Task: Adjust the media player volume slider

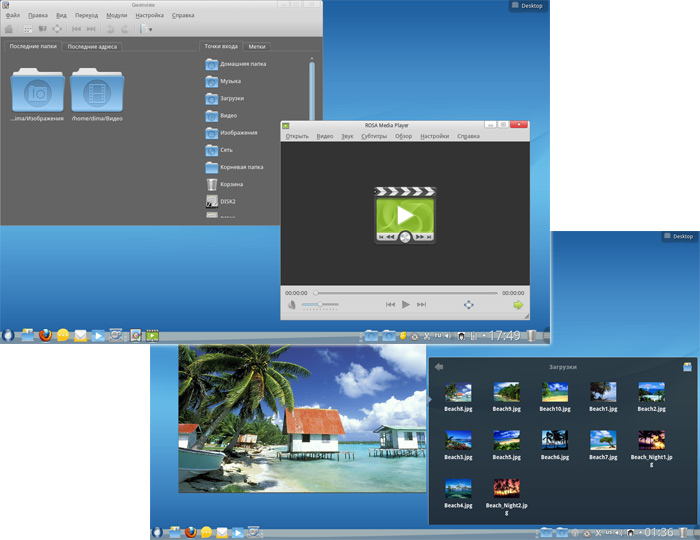Action: click(320, 304)
